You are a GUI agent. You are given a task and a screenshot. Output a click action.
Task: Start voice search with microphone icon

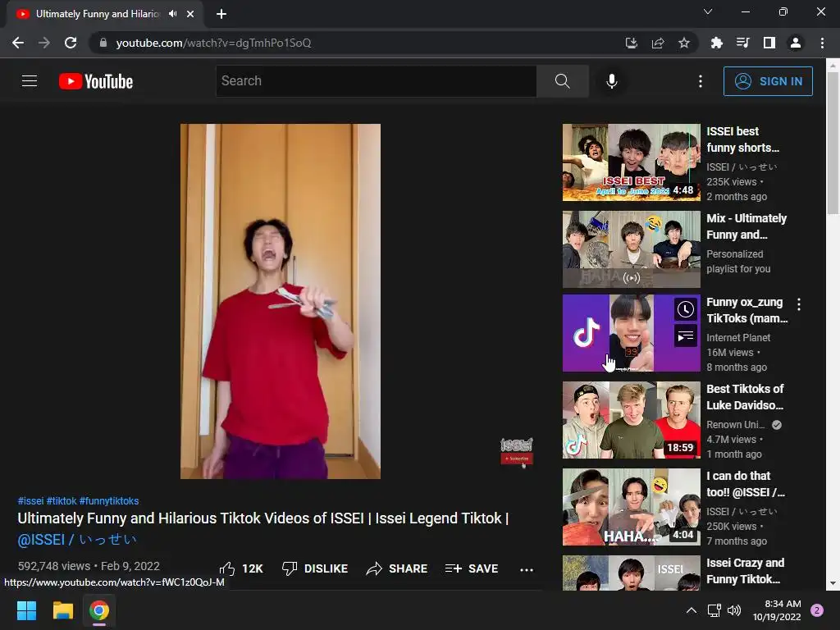pyautogui.click(x=612, y=81)
